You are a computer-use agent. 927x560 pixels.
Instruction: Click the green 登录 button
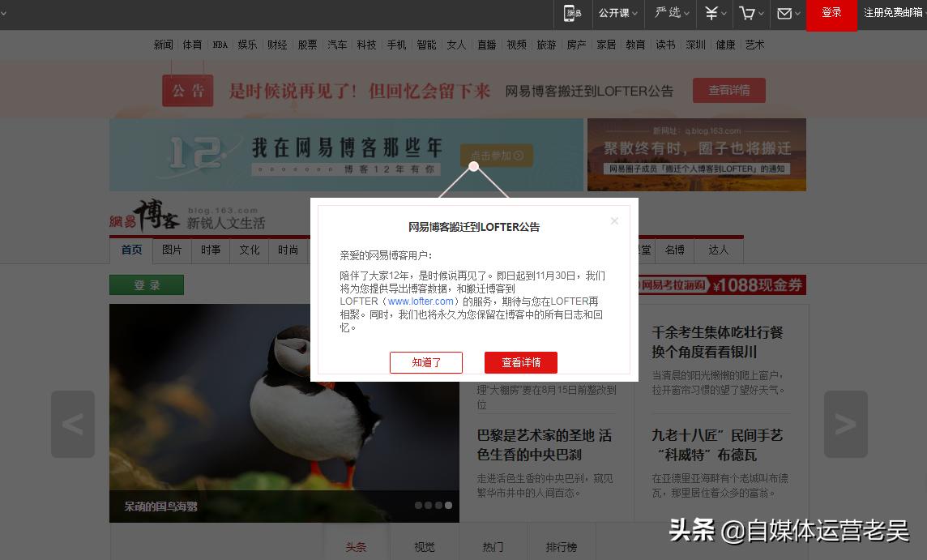[146, 284]
